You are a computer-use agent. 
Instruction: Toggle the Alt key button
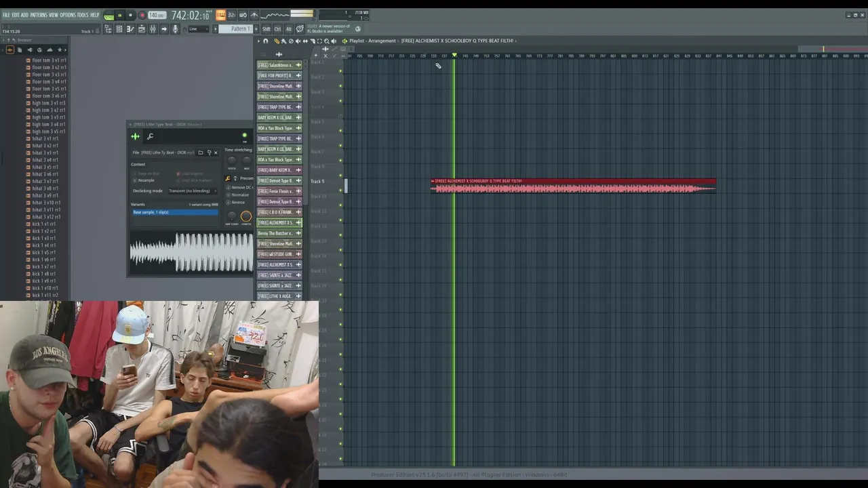[x=288, y=29]
